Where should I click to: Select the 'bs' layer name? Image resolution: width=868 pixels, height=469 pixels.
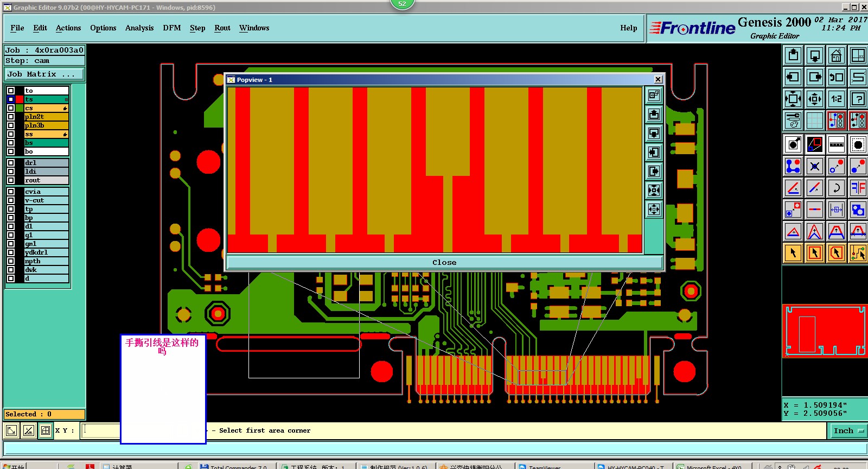pos(46,143)
